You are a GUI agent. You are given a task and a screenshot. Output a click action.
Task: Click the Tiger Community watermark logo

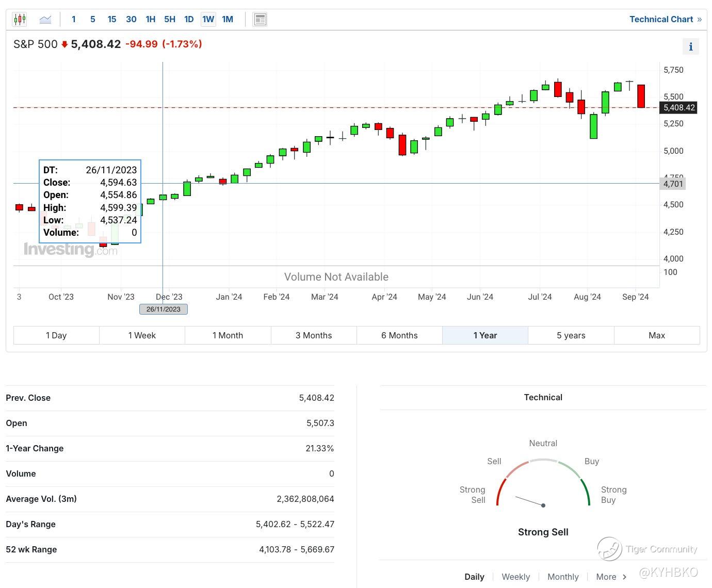point(609,549)
